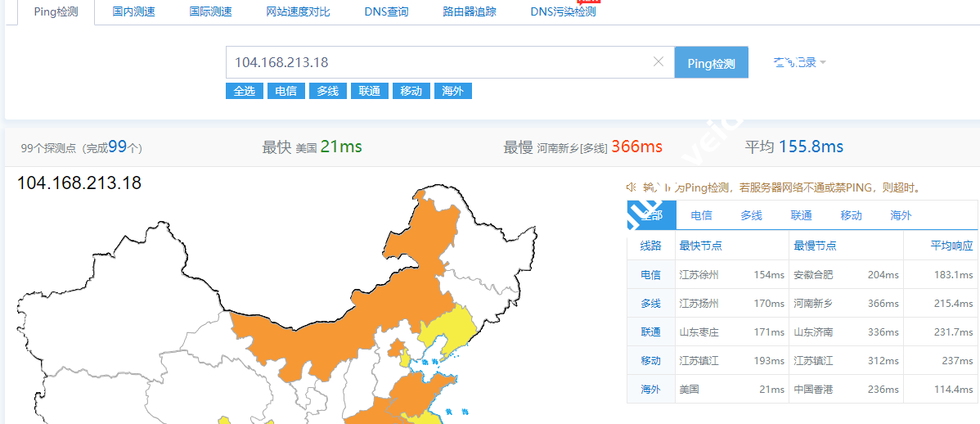Click the 线路 column header
The image size is (980, 424).
[x=650, y=246]
